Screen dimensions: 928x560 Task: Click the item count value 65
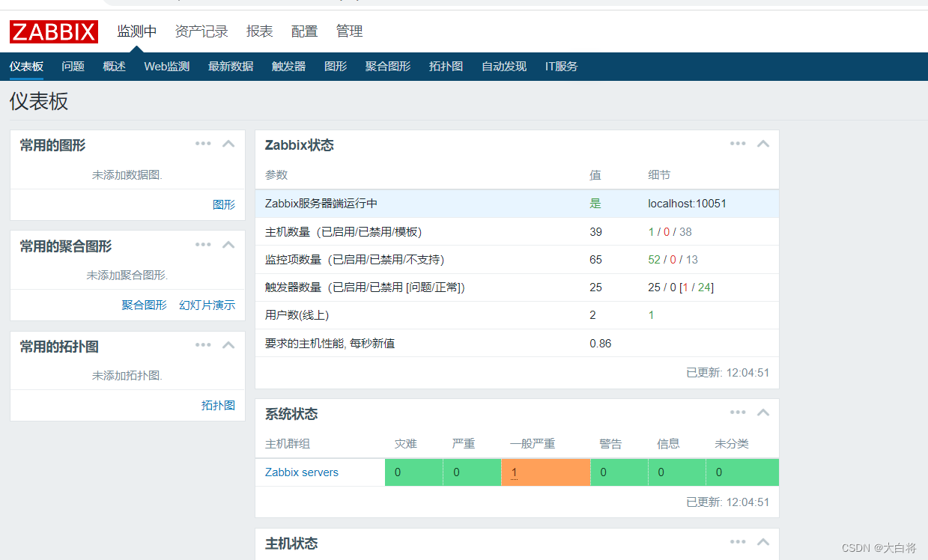coord(596,259)
